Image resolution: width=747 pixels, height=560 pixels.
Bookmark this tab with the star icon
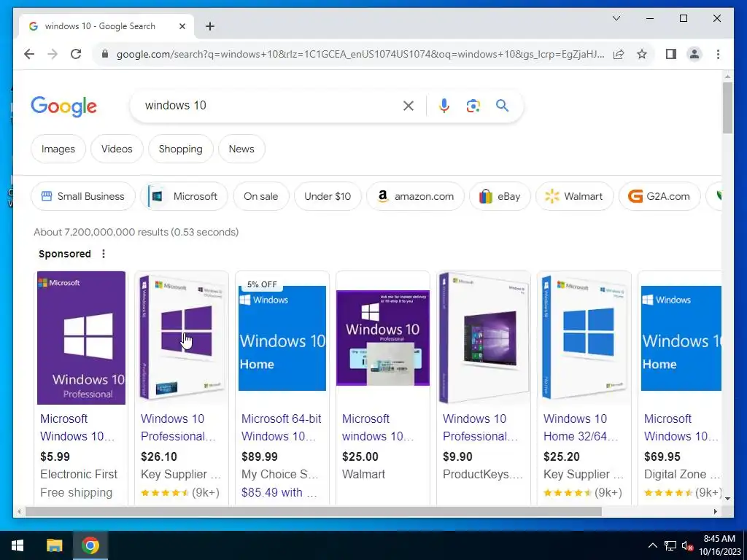pyautogui.click(x=642, y=54)
